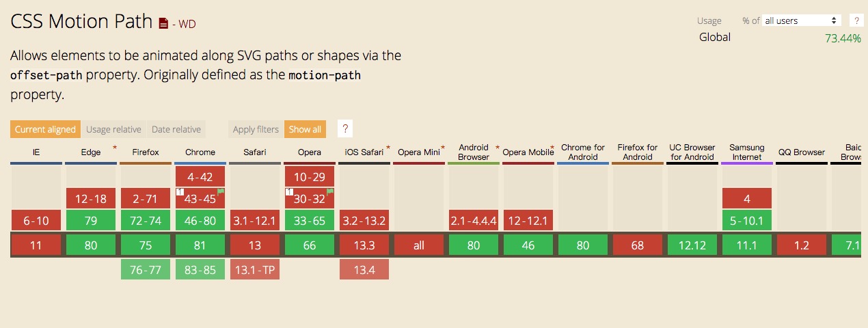Click the note flag on Opera 30-32
Screen dimensions: 868x328
click(330, 192)
